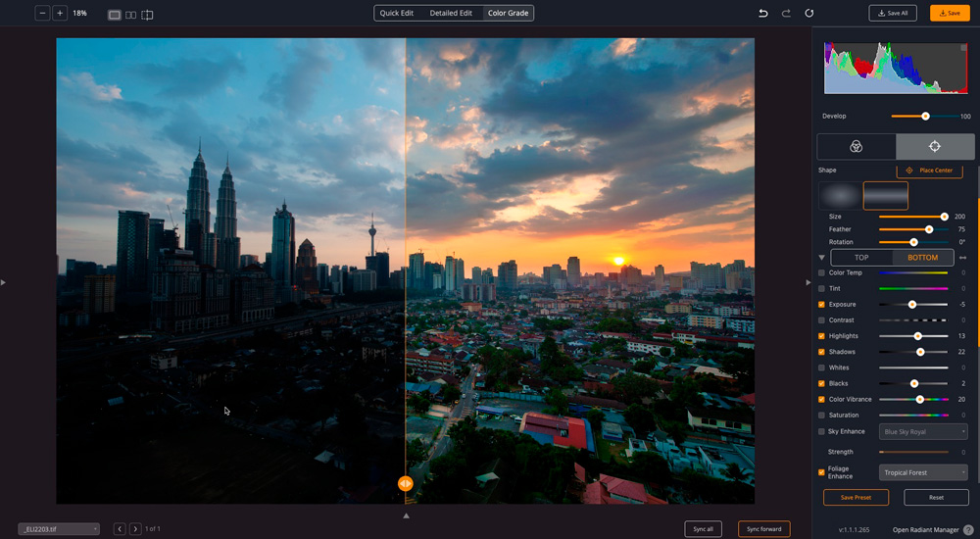Open the color circles panel icon
The image size is (980, 539).
click(x=856, y=146)
